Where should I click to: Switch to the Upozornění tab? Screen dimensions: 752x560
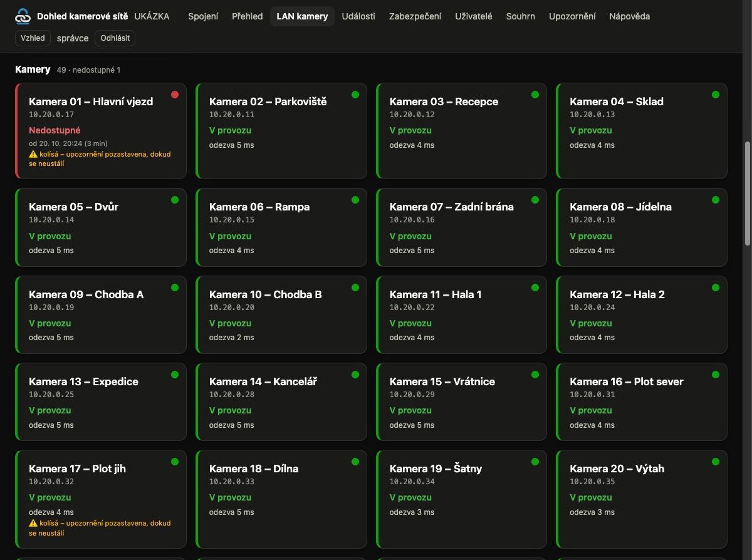[x=572, y=16]
